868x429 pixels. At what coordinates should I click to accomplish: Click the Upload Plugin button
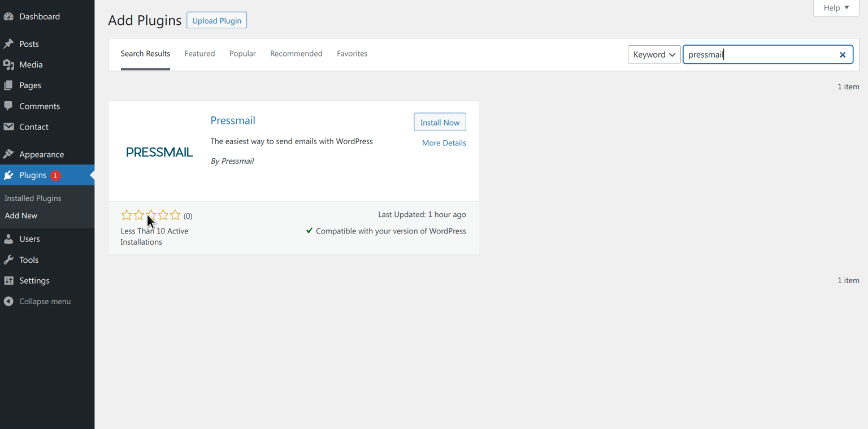(216, 20)
